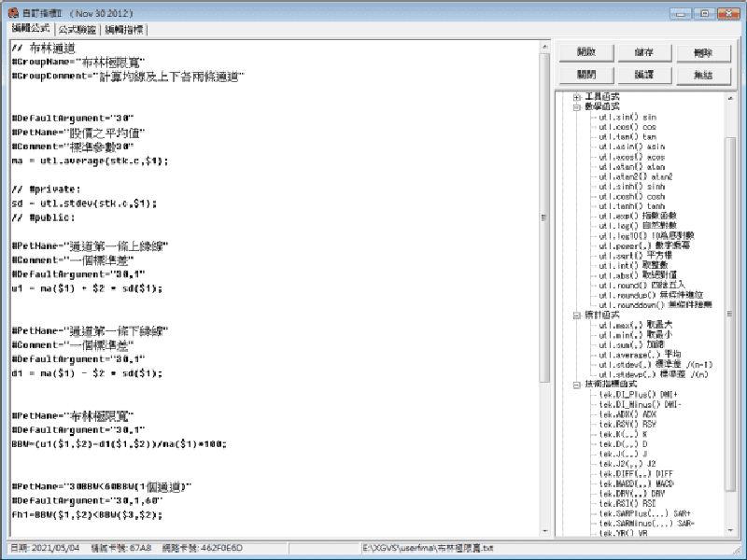747x560 pixels.
Task: Switch to the 公式驗證 tab
Action: pos(79,30)
